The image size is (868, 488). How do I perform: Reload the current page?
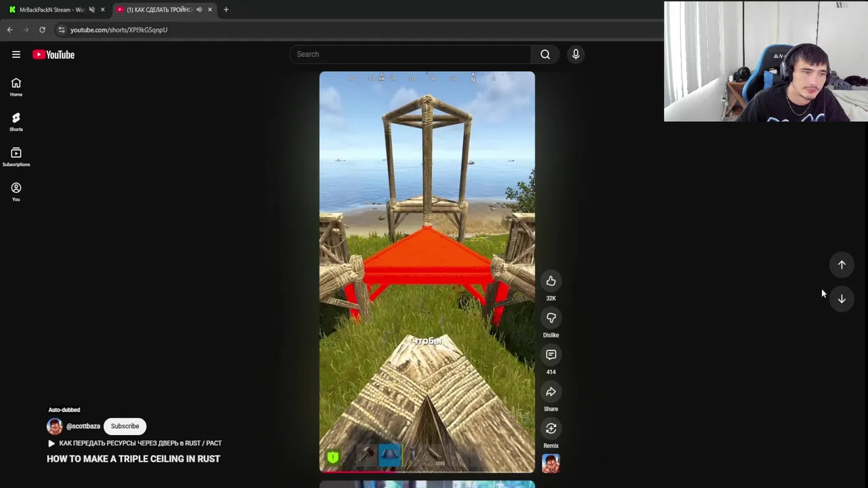tap(42, 30)
